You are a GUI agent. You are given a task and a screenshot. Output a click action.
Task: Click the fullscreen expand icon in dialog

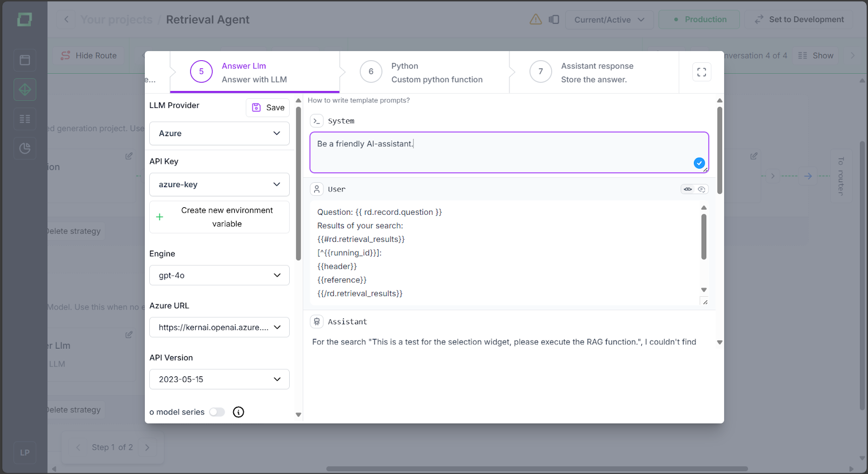tap(701, 72)
